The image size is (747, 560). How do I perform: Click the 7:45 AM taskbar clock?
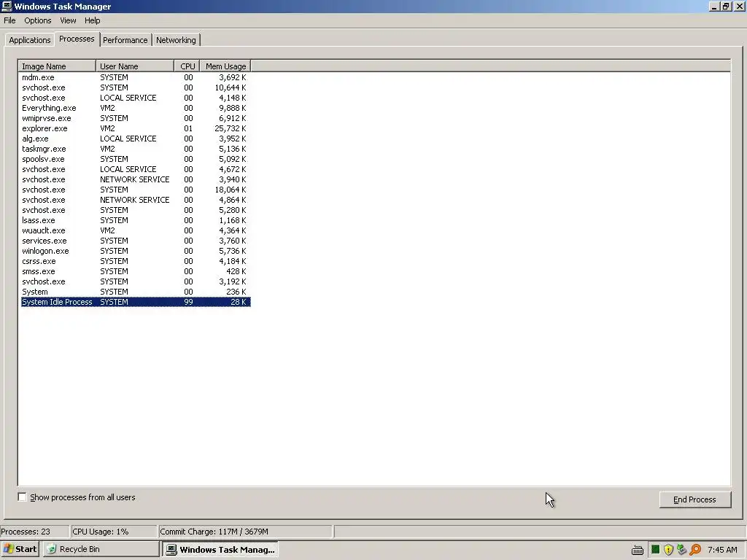(x=722, y=550)
